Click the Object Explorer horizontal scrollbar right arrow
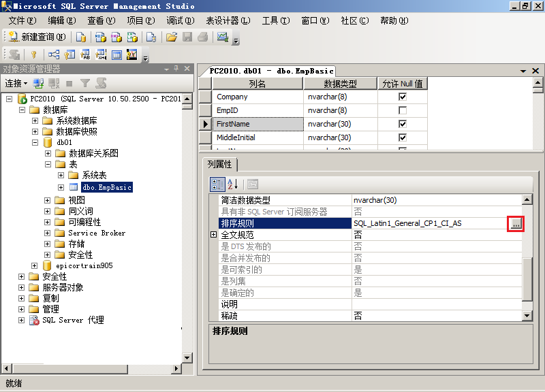This screenshot has width=545, height=392. tap(176, 368)
